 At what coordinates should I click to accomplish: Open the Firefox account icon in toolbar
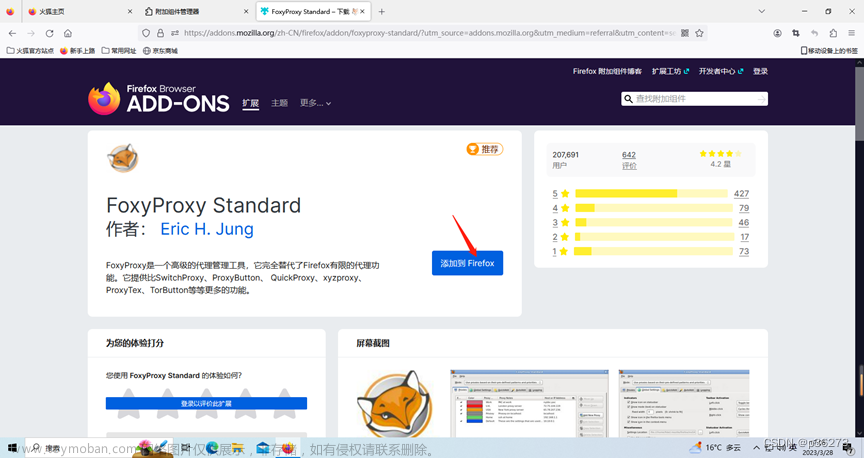777,33
